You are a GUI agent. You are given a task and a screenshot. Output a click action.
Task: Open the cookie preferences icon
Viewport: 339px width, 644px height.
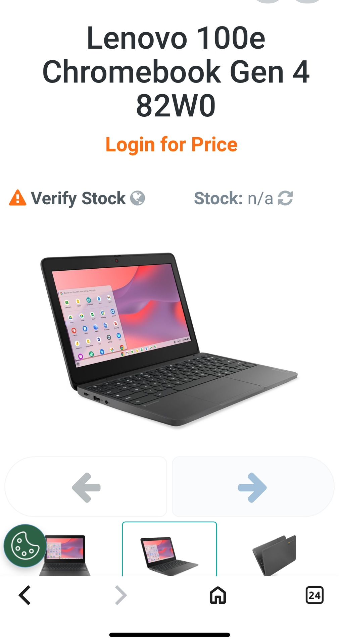tap(25, 546)
